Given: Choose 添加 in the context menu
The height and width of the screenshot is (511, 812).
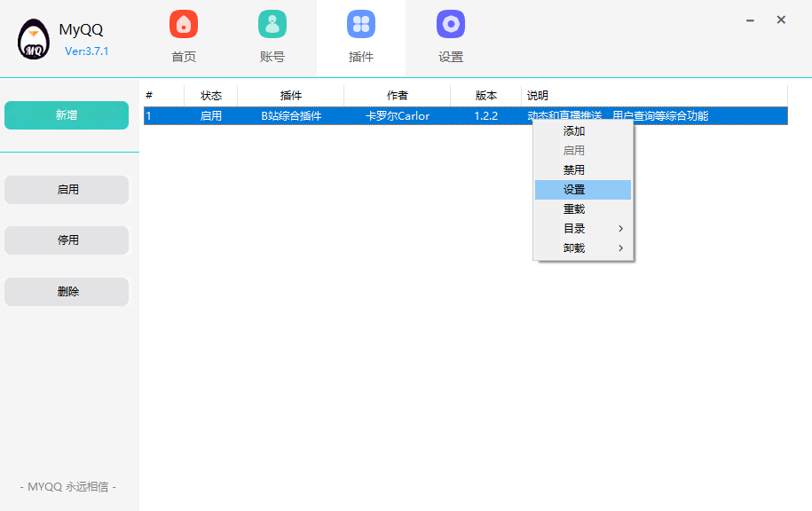Looking at the screenshot, I should 574,131.
